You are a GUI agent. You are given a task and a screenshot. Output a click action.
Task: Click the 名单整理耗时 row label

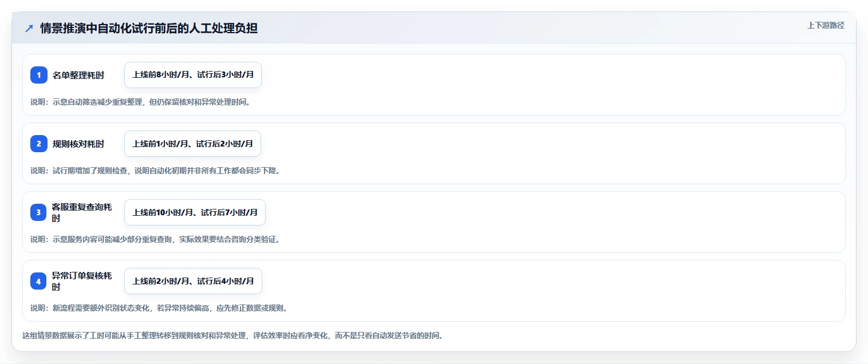78,75
